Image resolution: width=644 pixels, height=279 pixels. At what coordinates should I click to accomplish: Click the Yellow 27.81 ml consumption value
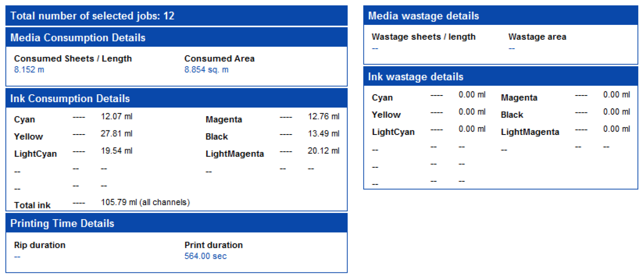pos(117,133)
